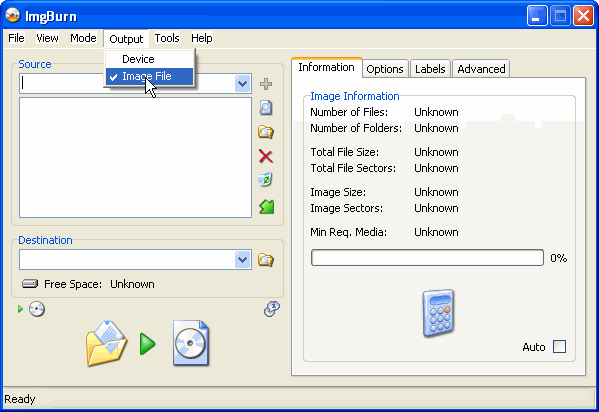The width and height of the screenshot is (599, 412).
Task: Click the green plus Add File icon
Action: tap(266, 84)
